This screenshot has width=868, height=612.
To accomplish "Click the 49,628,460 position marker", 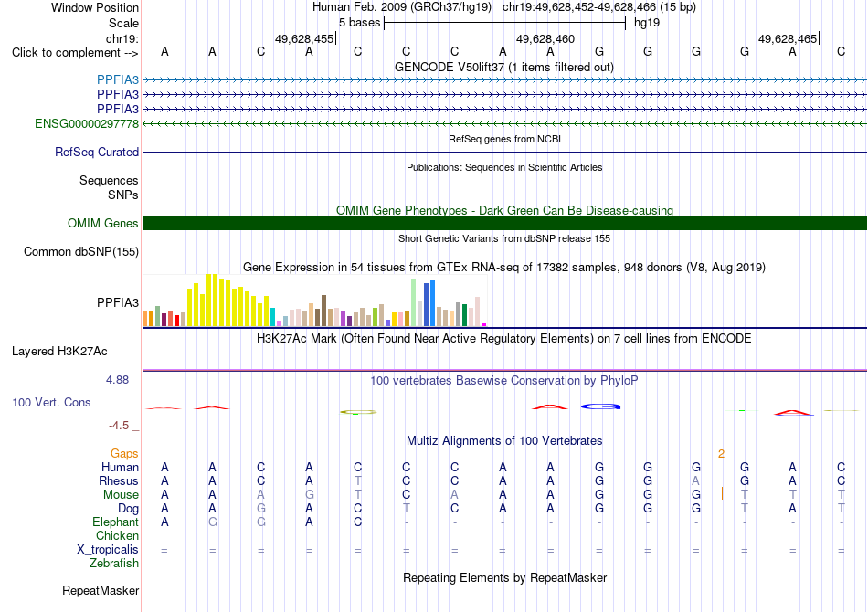I will (545, 38).
